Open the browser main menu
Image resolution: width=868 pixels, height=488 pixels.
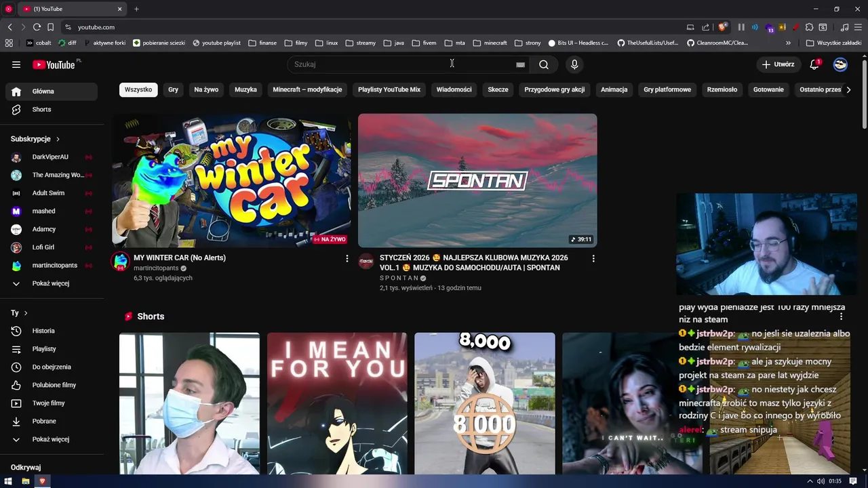click(859, 27)
